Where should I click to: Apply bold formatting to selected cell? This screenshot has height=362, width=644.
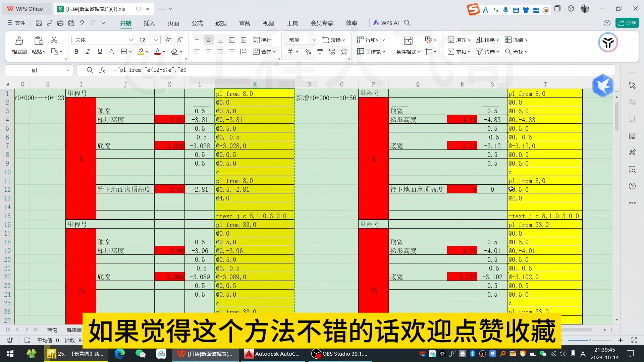(76, 51)
